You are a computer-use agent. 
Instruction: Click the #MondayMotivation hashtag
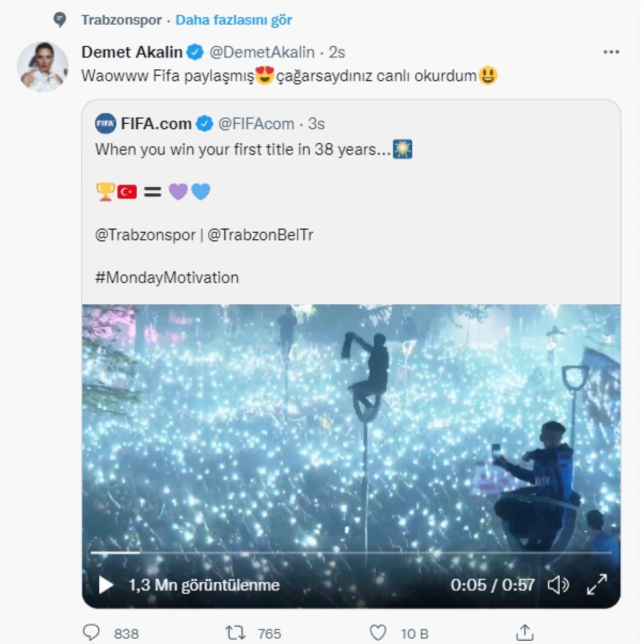coord(167,277)
